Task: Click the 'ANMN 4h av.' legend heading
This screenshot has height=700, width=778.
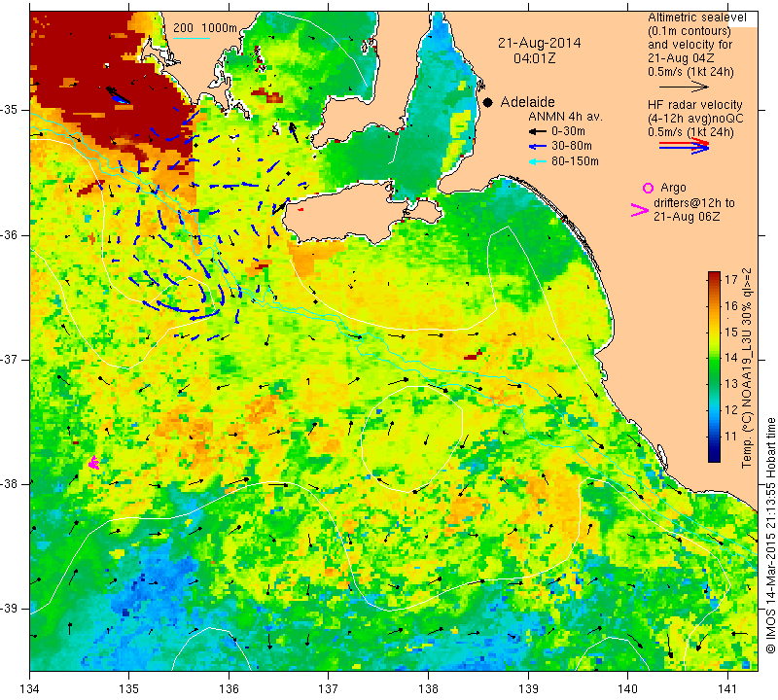Action: (x=565, y=117)
